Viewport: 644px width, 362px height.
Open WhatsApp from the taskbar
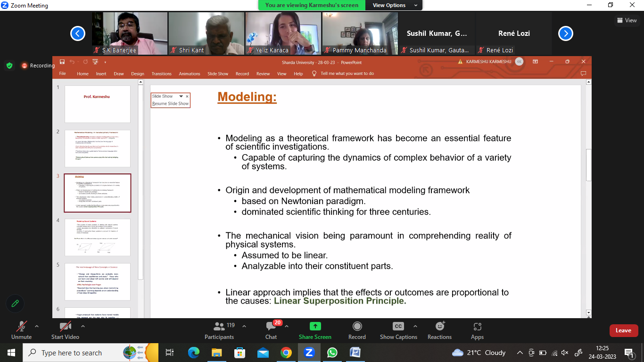tap(332, 353)
